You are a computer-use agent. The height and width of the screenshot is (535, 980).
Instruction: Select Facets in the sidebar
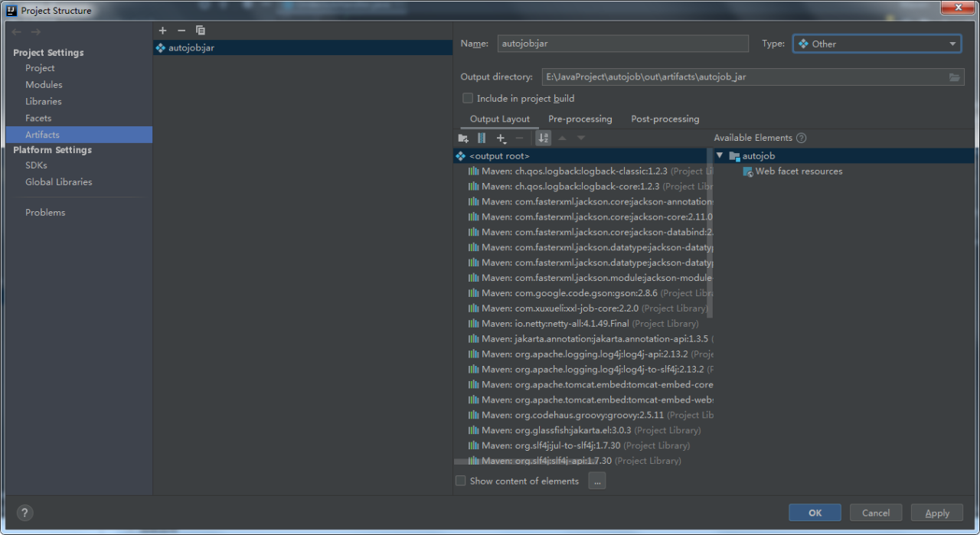[38, 119]
